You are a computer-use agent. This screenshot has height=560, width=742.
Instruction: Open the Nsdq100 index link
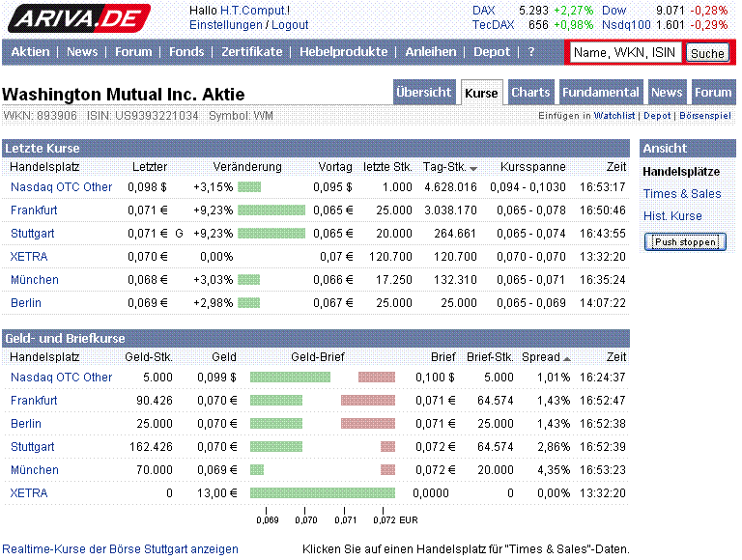pyautogui.click(x=626, y=24)
